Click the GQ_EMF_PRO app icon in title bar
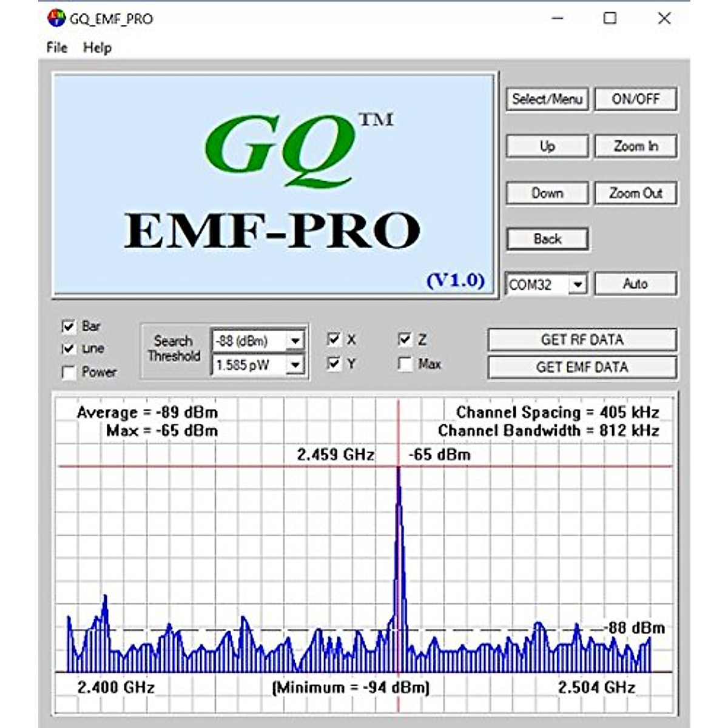The height and width of the screenshot is (728, 728). point(56,18)
